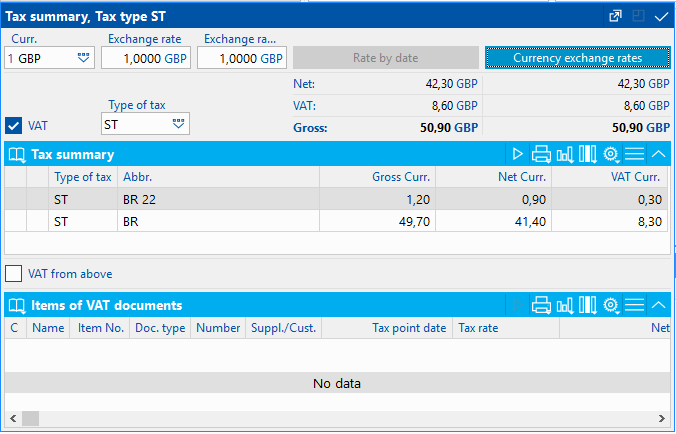Click the print icon in Tax summary toolbar
676x434 pixels.
[541, 154]
